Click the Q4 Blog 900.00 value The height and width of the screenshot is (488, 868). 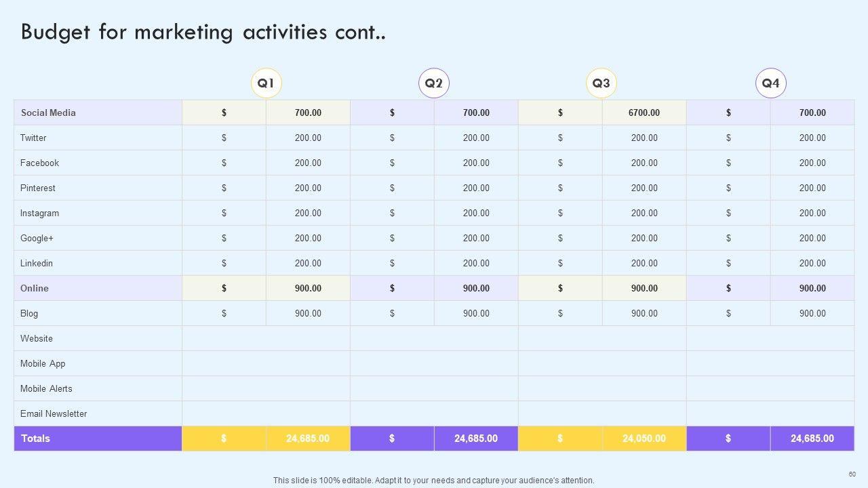812,313
